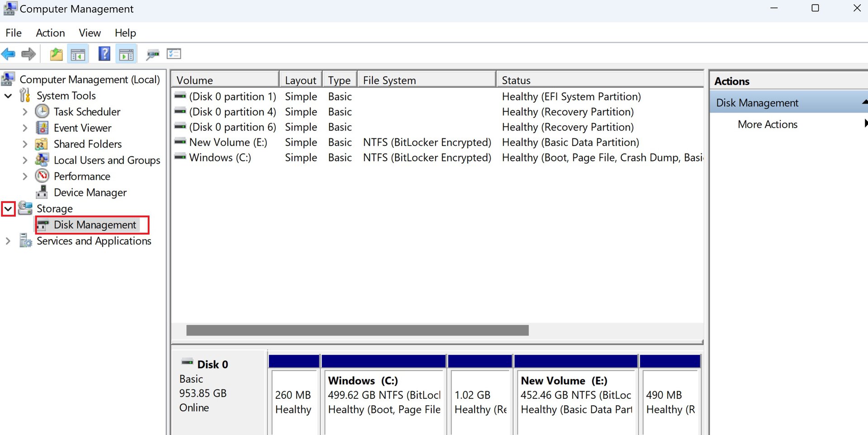
Task: Sort by the Volume column header
Action: coord(225,80)
